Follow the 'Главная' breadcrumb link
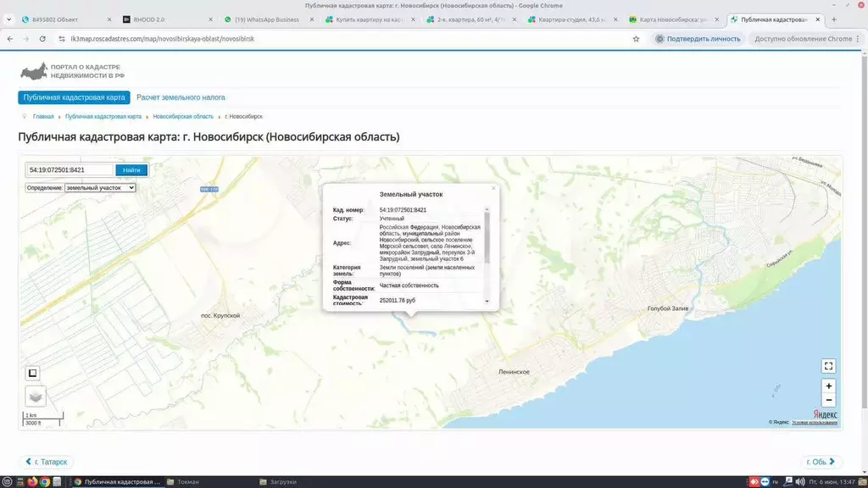This screenshot has height=488, width=868. tap(43, 117)
